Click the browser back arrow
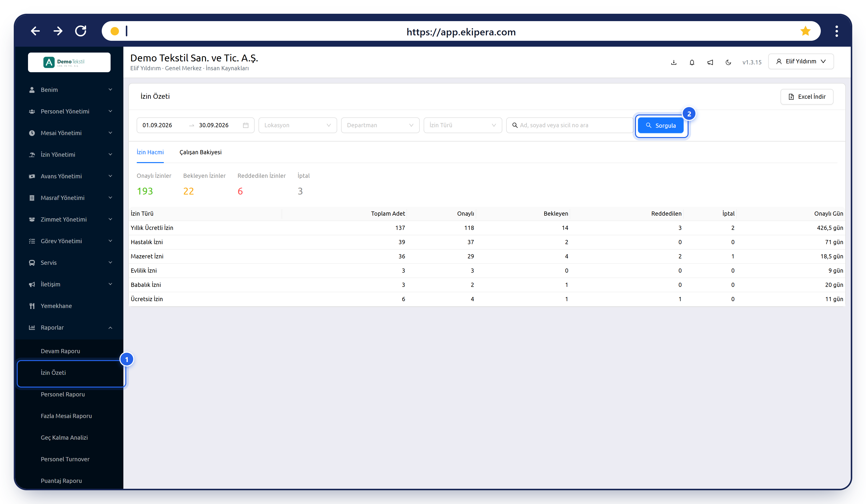Image resolution: width=866 pixels, height=504 pixels. 35,31
